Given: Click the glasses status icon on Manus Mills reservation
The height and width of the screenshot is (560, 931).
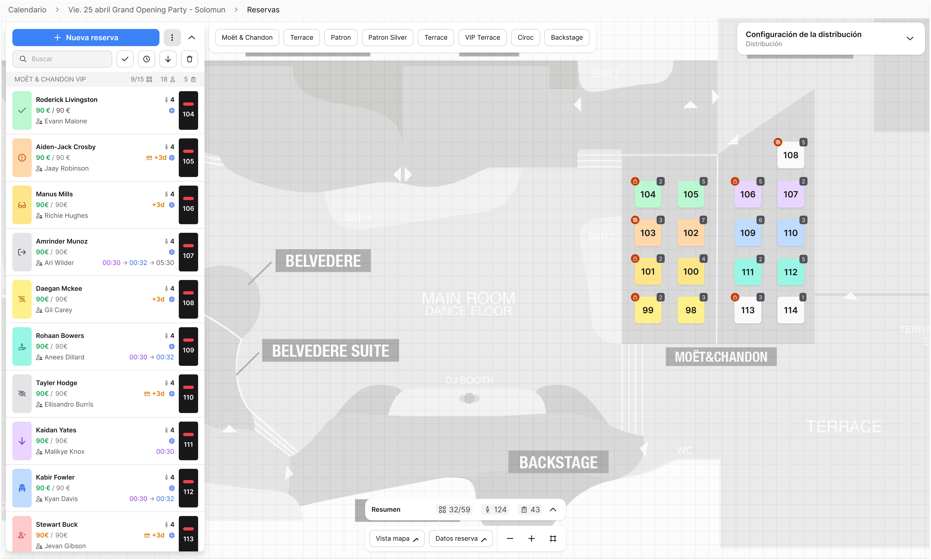Looking at the screenshot, I should [21, 205].
